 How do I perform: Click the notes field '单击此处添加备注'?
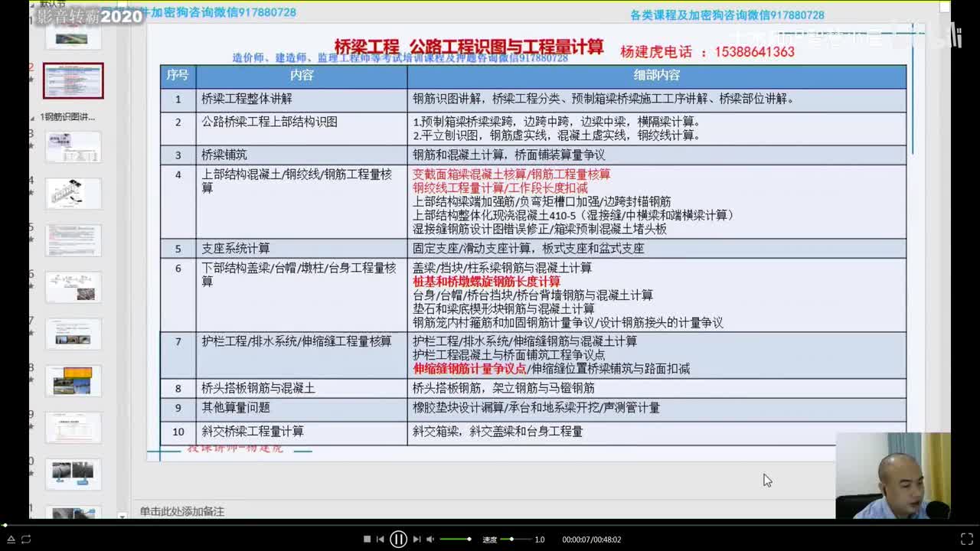tap(182, 511)
